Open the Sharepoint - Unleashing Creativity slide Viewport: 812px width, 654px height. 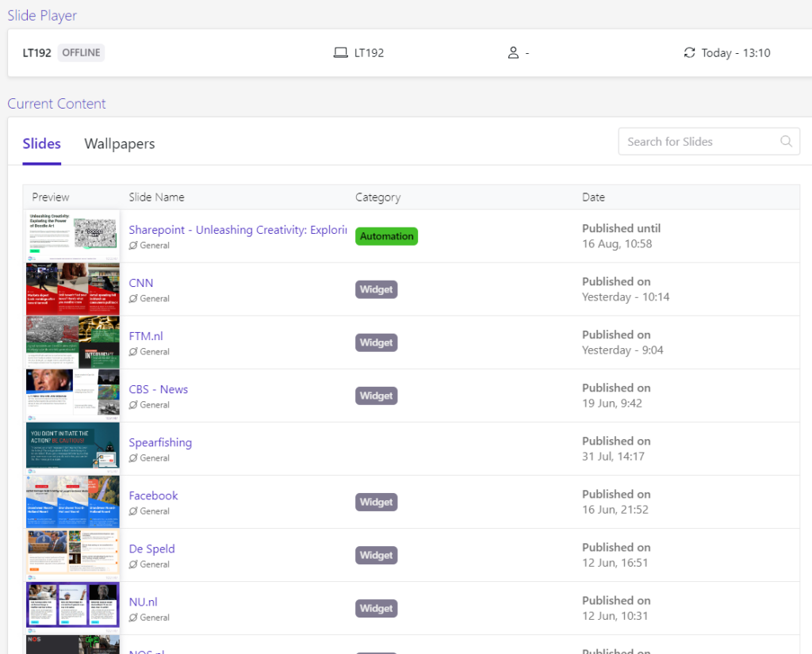(x=238, y=230)
